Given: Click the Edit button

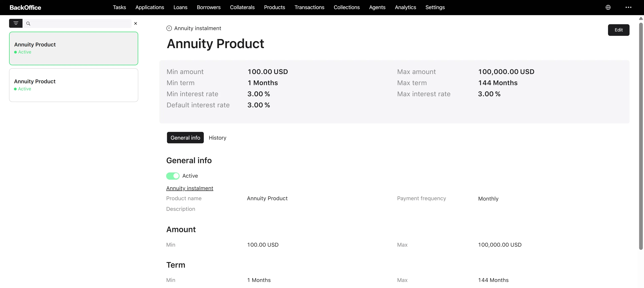Looking at the screenshot, I should (618, 30).
